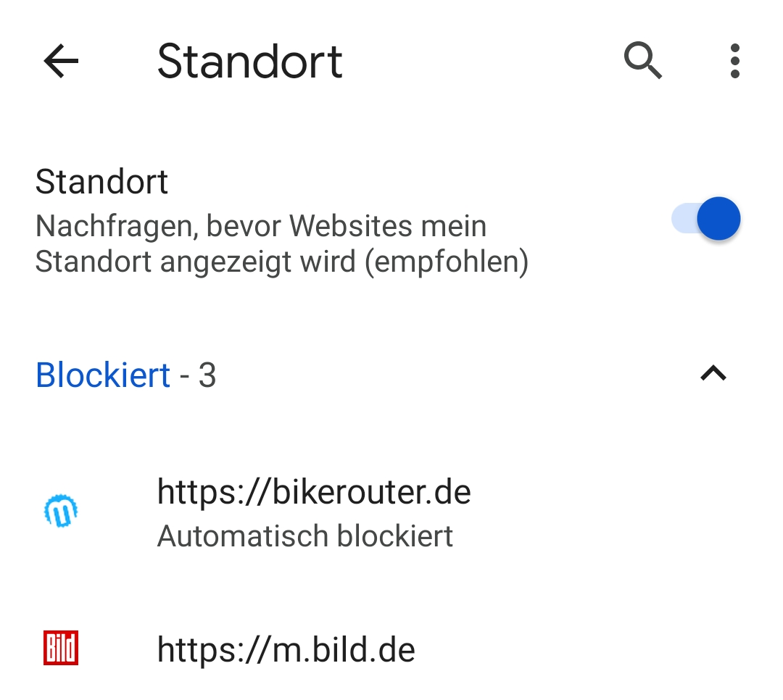This screenshot has height=700, width=783.
Task: Click the red Bild logo favicon
Action: tap(61, 648)
